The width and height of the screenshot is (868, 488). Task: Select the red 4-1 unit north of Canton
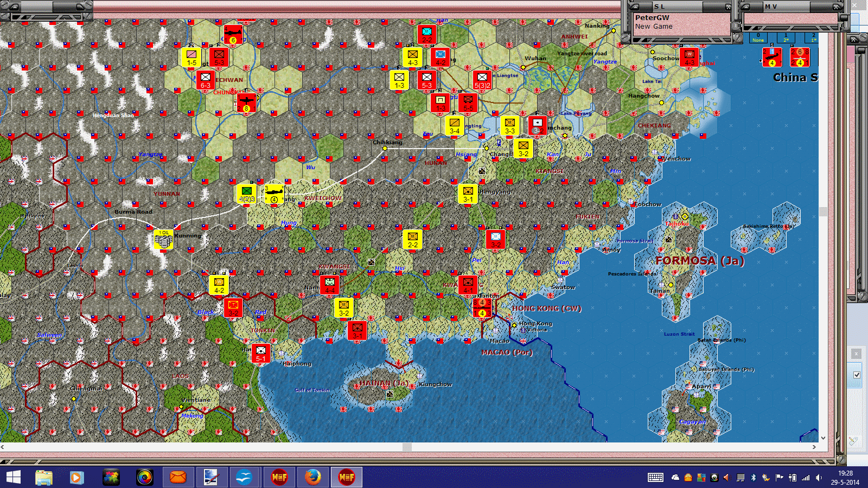pyautogui.click(x=468, y=285)
